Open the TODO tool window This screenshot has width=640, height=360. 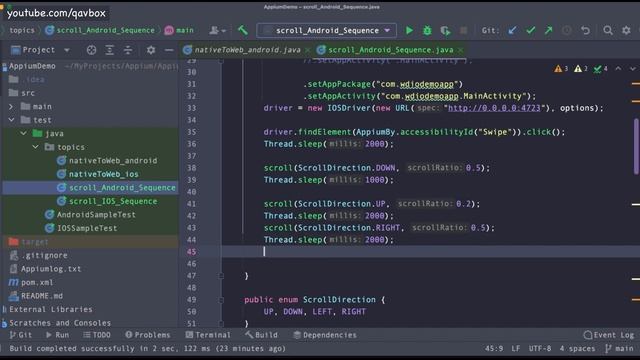point(97,335)
